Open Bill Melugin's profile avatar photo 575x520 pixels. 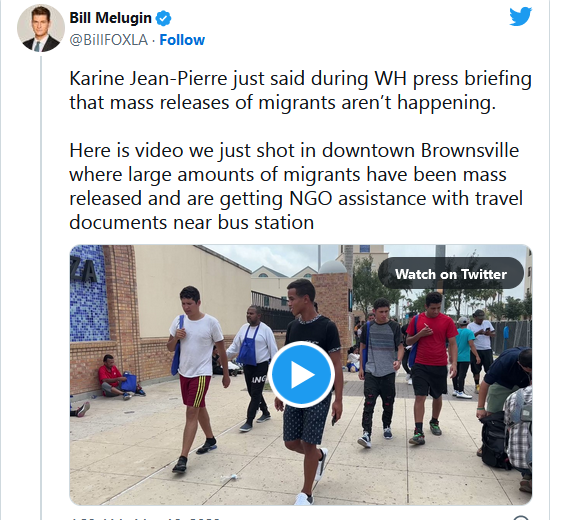(x=41, y=28)
